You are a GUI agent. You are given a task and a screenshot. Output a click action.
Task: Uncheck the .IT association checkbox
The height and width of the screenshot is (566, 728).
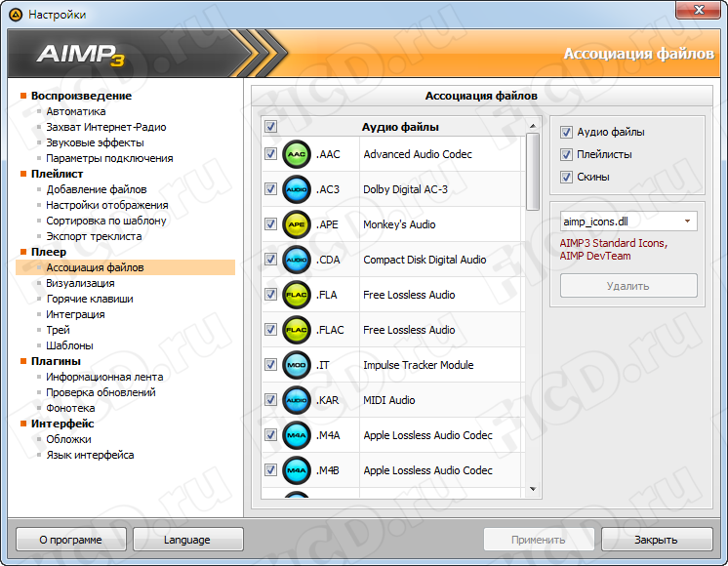(270, 365)
